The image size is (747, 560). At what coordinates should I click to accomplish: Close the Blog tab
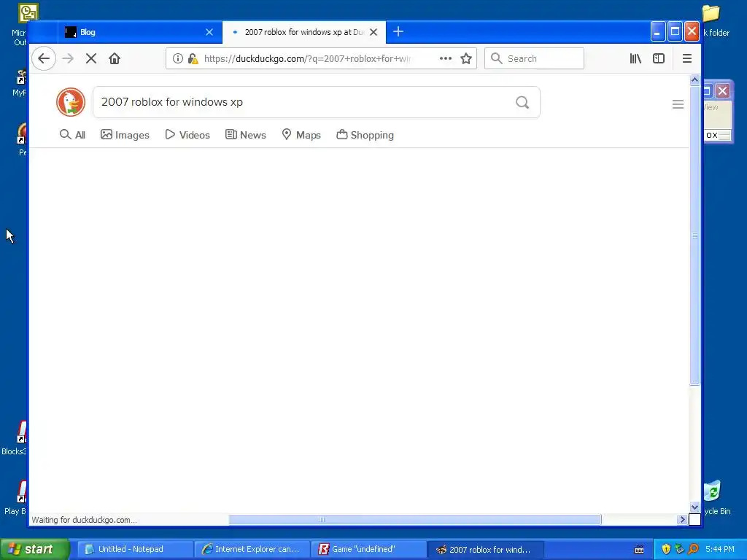point(209,32)
